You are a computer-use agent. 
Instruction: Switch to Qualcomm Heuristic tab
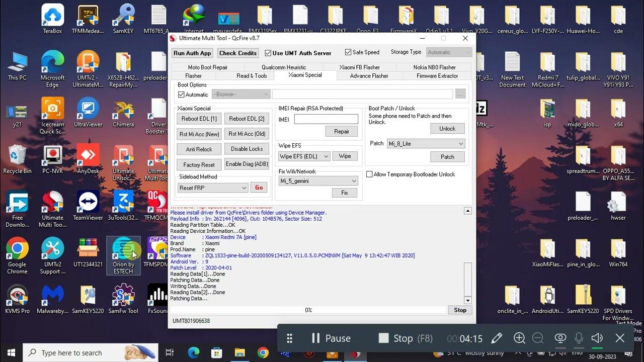coord(284,67)
